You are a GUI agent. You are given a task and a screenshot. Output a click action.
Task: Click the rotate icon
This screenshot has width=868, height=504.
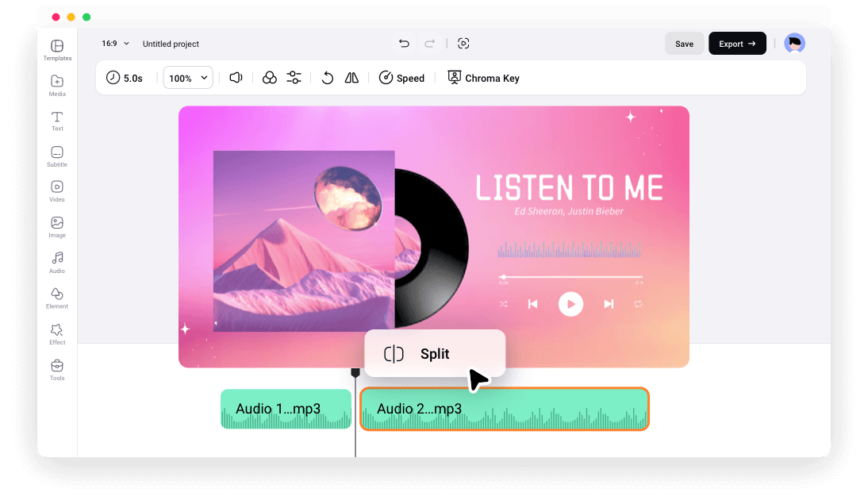tap(327, 78)
